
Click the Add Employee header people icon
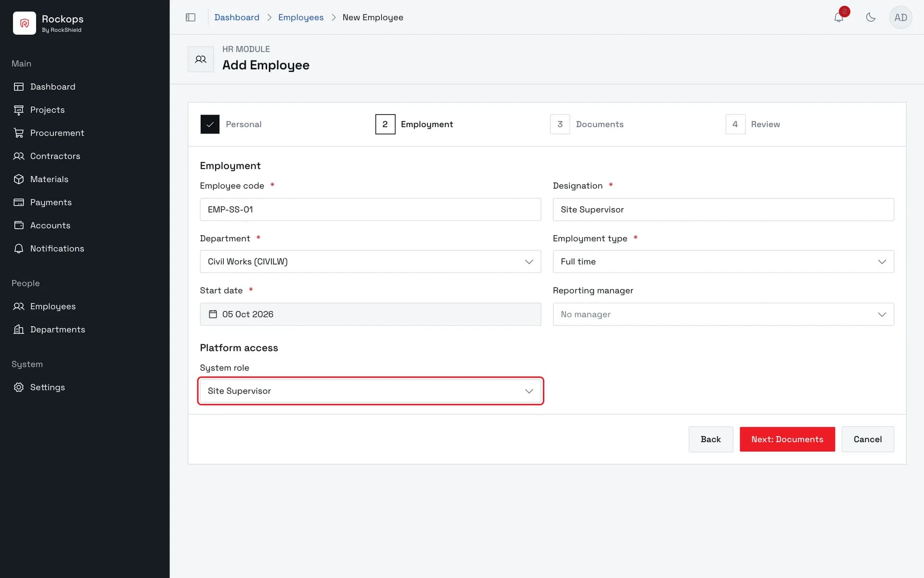201,59
